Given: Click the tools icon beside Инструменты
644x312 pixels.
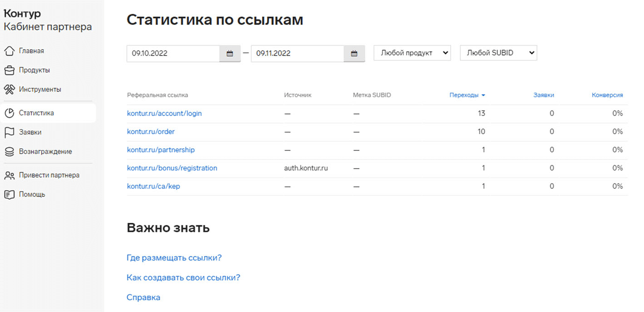Looking at the screenshot, I should [x=9, y=90].
